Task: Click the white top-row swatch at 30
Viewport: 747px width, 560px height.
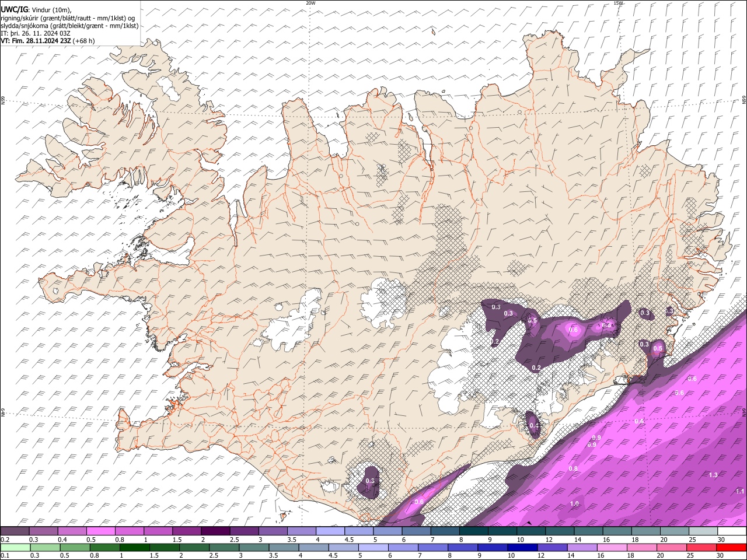Action: pyautogui.click(x=731, y=531)
